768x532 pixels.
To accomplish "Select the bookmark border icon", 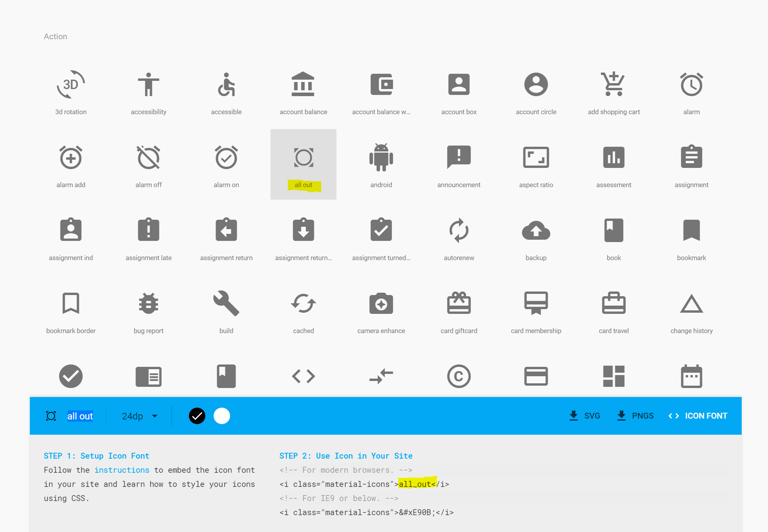I will (71, 303).
